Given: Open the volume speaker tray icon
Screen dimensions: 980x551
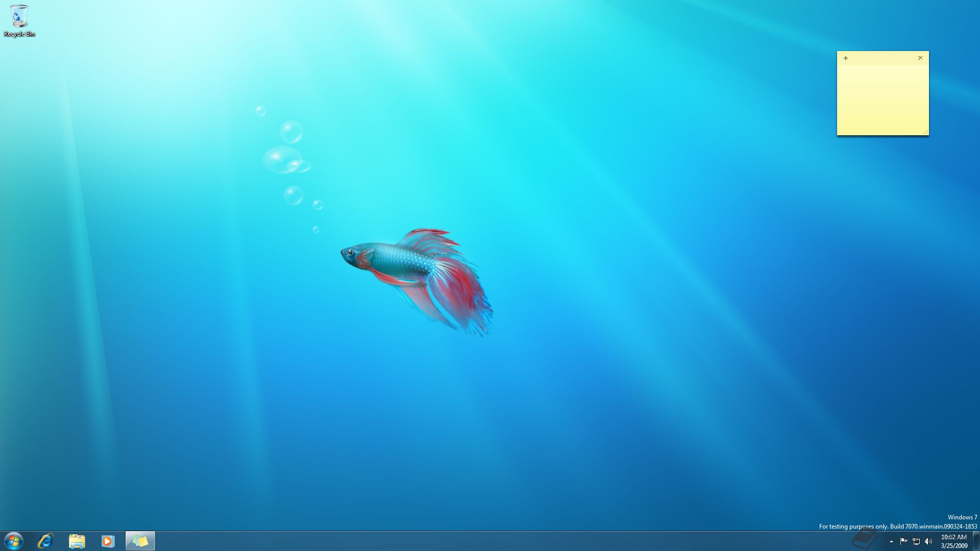Looking at the screenshot, I should tap(928, 541).
